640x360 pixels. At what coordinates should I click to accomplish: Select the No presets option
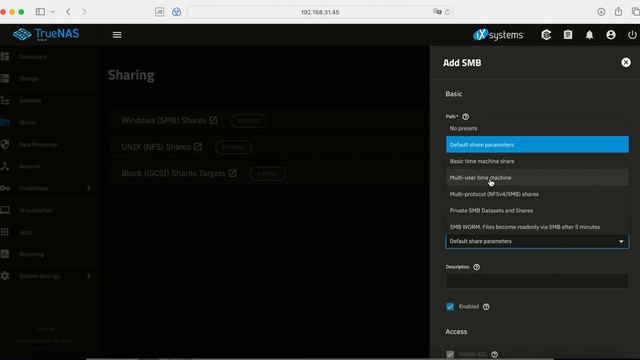coord(537,128)
